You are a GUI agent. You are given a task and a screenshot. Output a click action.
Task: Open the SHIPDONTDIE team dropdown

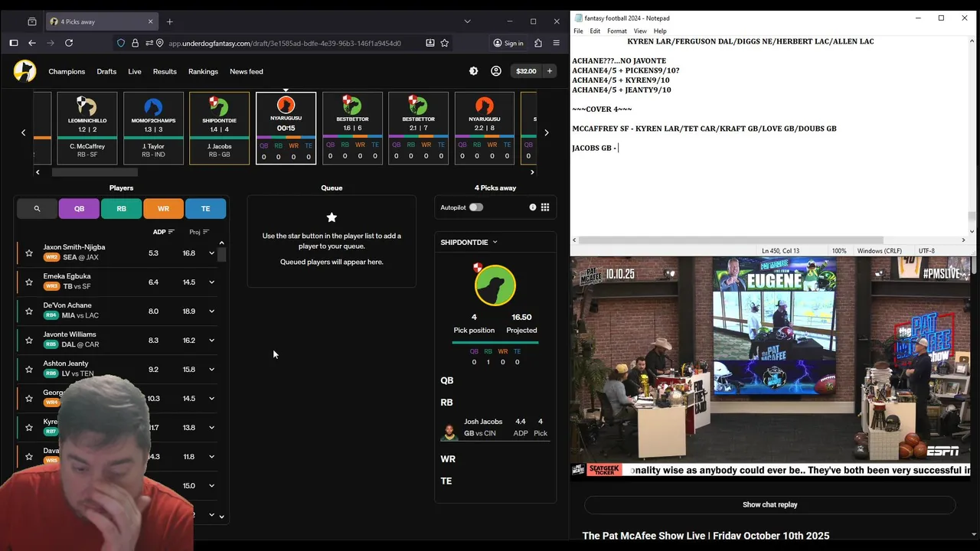tap(469, 242)
